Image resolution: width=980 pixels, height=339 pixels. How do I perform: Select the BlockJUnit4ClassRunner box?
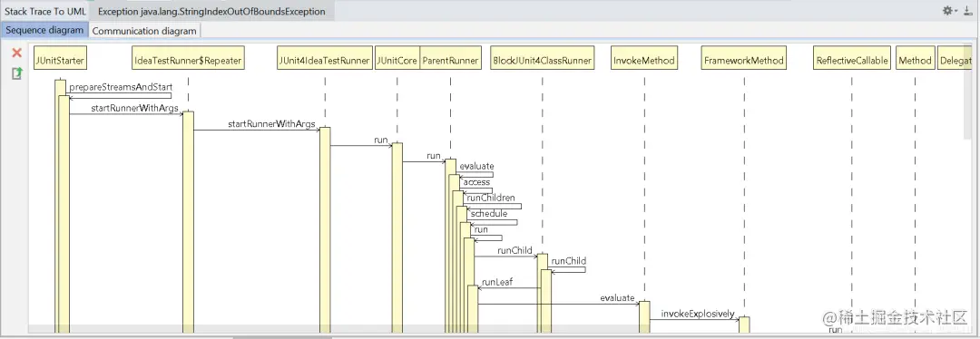click(x=542, y=57)
